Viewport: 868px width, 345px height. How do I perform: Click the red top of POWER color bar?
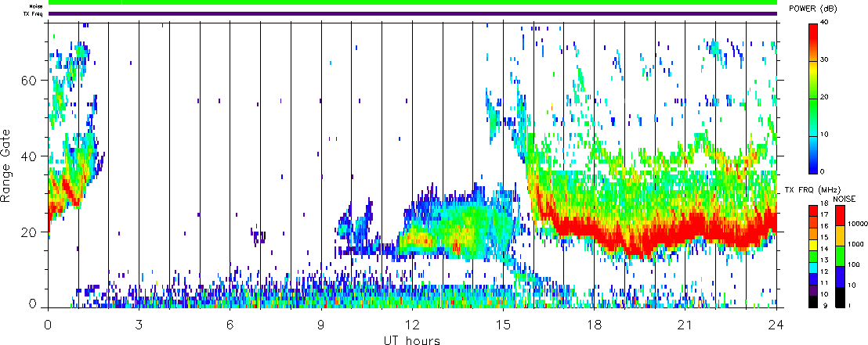tap(812, 32)
